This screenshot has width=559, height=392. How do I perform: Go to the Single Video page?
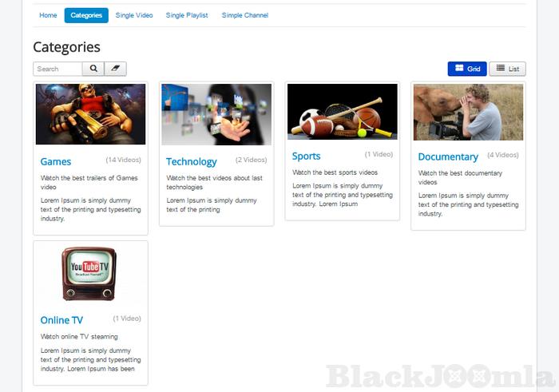pyautogui.click(x=134, y=15)
